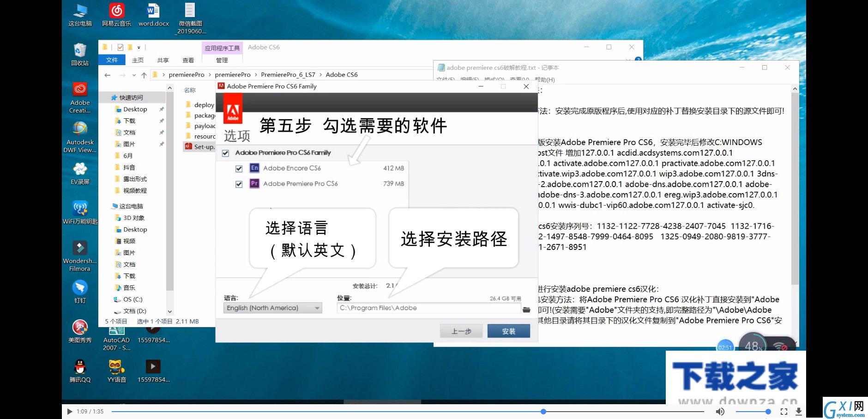Viewport: 868px width, 419px height.
Task: Open the 文件 ribbon tab
Action: [x=112, y=60]
